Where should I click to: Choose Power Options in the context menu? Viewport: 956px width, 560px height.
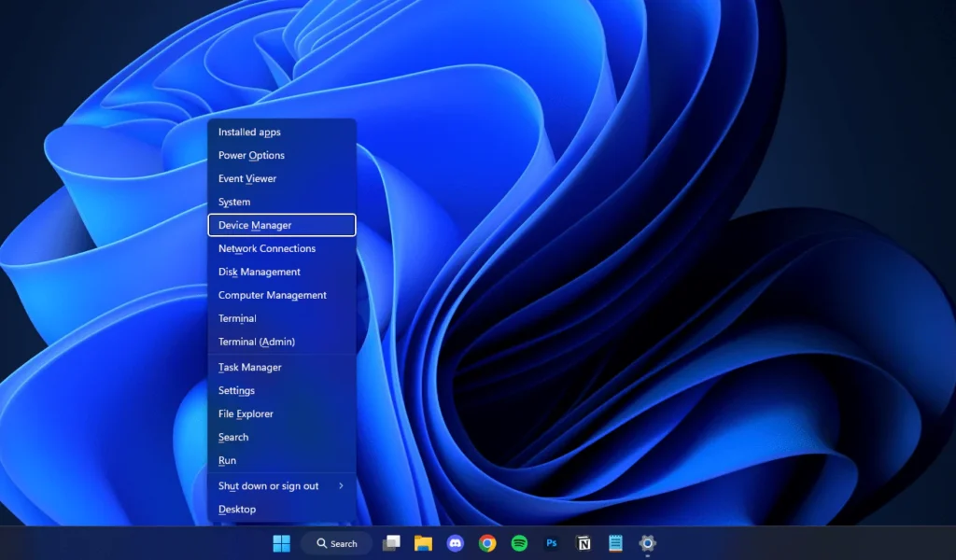pos(251,156)
